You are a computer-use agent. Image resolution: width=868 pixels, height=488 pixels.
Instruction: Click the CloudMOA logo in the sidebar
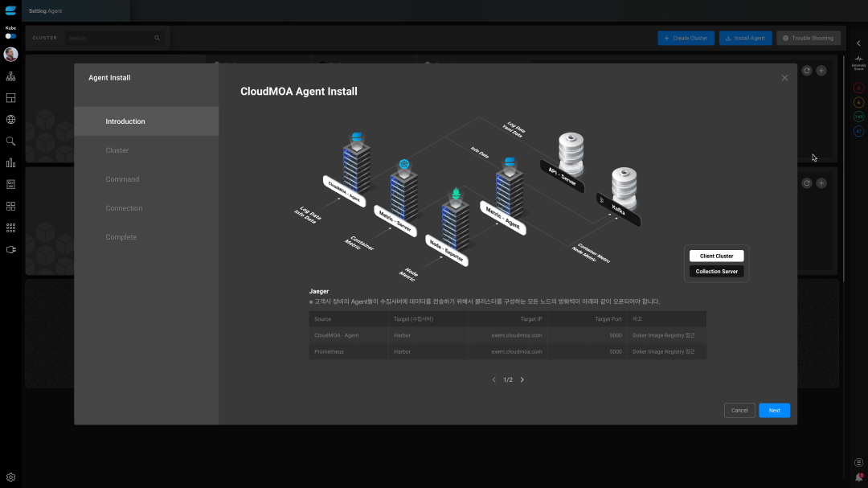(10, 10)
